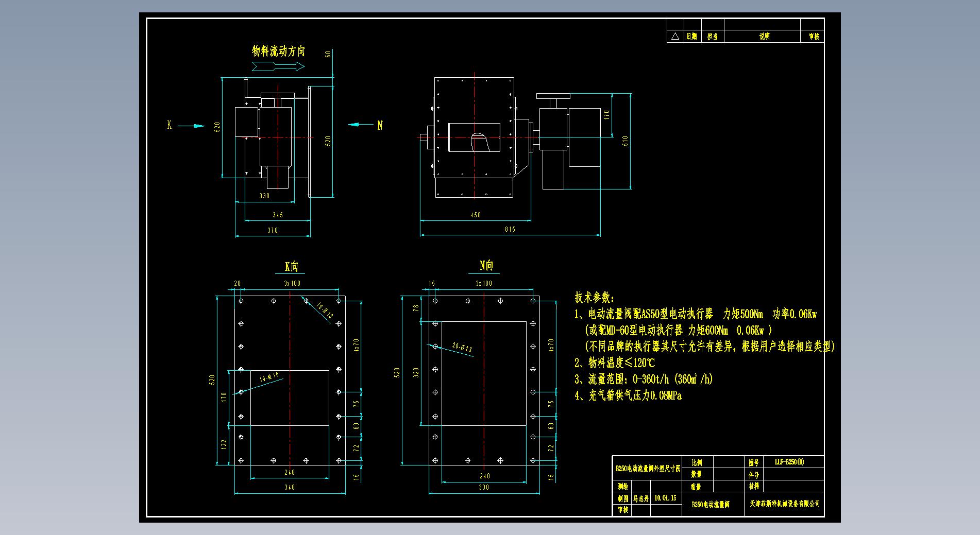The height and width of the screenshot is (535, 980).
Task: Click the K向 view title
Action: (291, 266)
